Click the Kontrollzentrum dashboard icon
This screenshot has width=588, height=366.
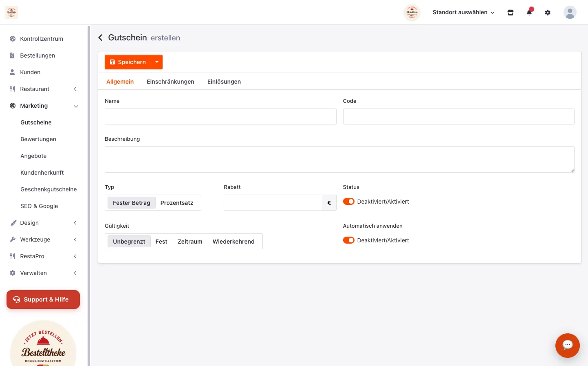click(13, 39)
